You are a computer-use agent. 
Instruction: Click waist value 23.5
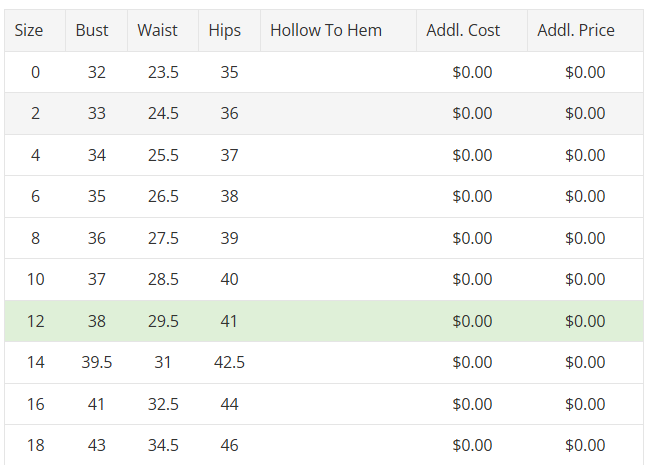(163, 72)
